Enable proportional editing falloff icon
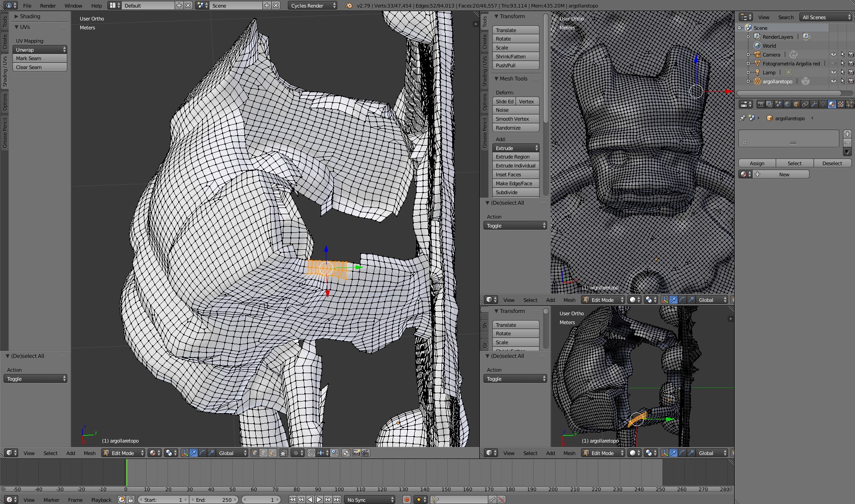Image resolution: width=855 pixels, height=504 pixels. point(296,453)
